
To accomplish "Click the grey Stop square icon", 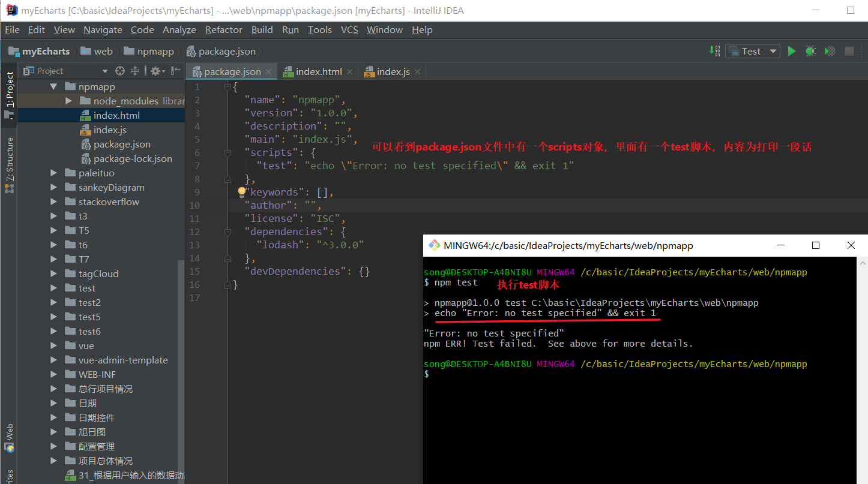I will 849,51.
